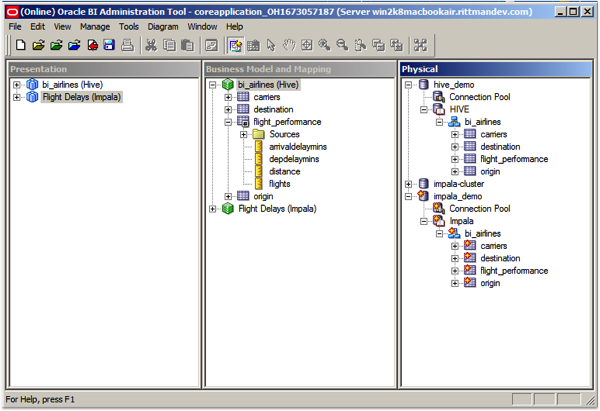Screen dimensions: 600x411
Task: Expand origin under the HIVE bi_airlines schema
Action: click(455, 171)
